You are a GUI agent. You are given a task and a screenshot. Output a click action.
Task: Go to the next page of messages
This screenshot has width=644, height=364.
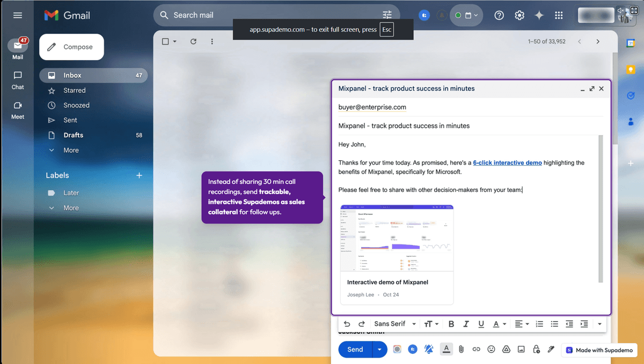click(598, 41)
